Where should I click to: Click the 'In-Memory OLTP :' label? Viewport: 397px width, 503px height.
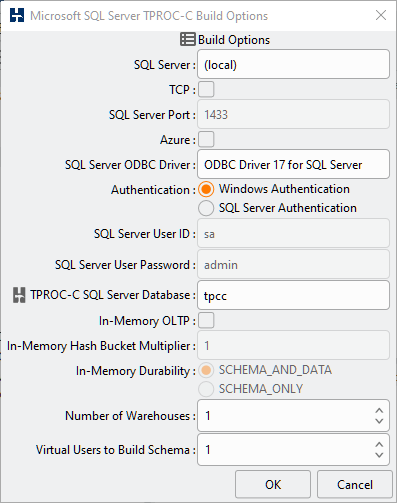tap(147, 321)
